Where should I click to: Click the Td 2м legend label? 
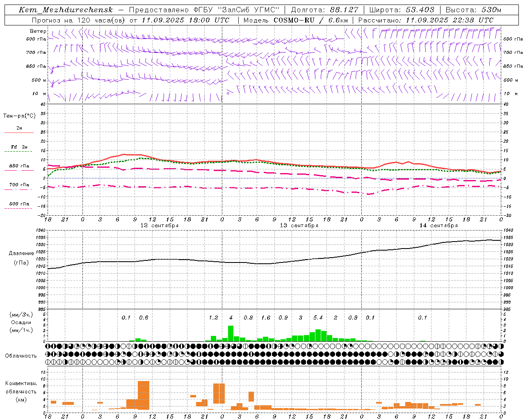coord(19,147)
